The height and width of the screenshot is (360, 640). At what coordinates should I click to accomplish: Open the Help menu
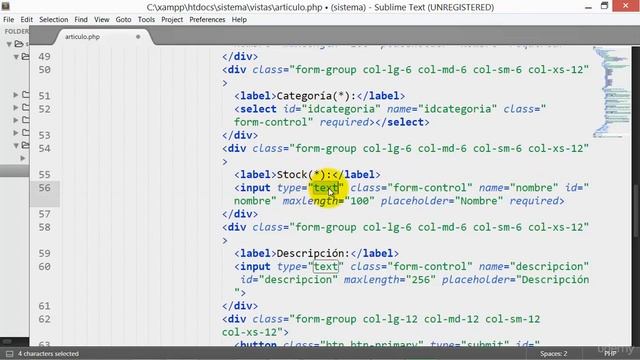(239, 20)
